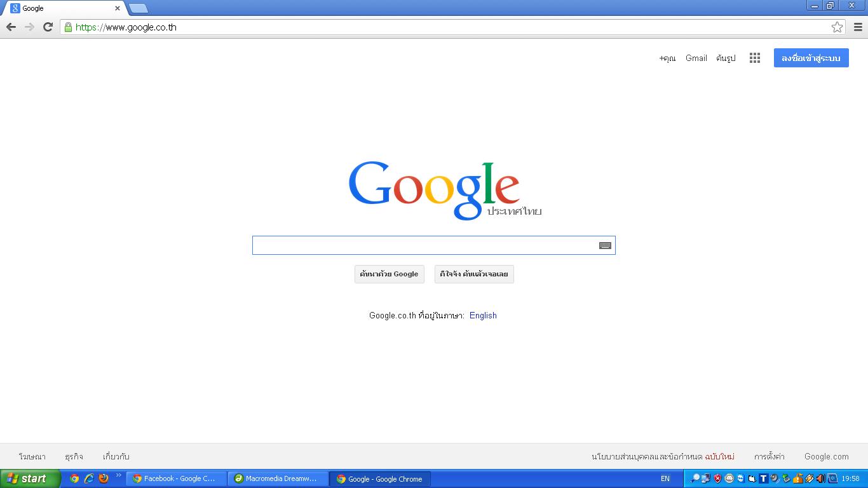Switch to Facebook - Google Chrome taskbar window
Viewport: 868px width, 488px height.
[176, 478]
